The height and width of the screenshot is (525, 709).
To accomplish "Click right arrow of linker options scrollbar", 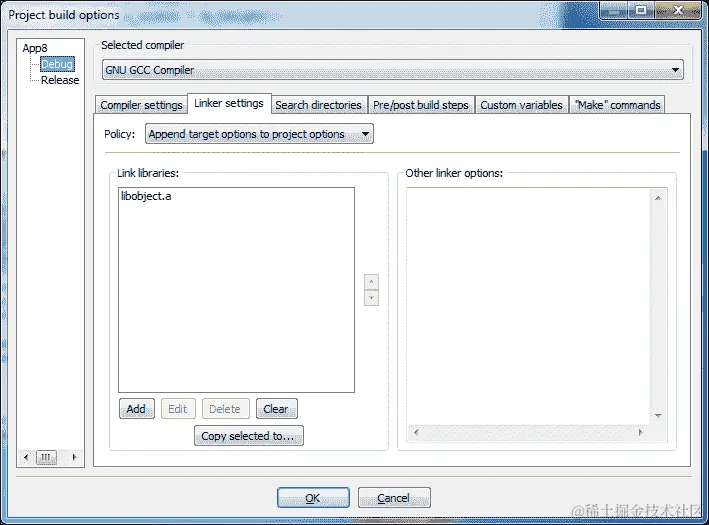I will click(x=640, y=432).
